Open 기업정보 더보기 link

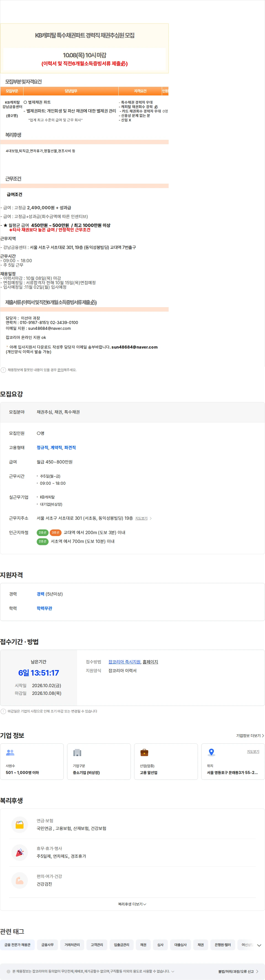250,736
